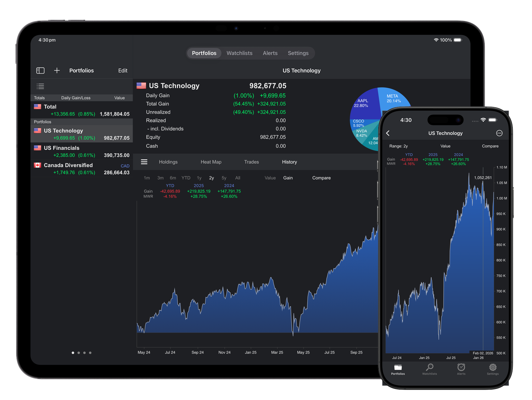532x400 pixels.
Task: Click the NVDA slice of pie chart
Action: click(361, 134)
